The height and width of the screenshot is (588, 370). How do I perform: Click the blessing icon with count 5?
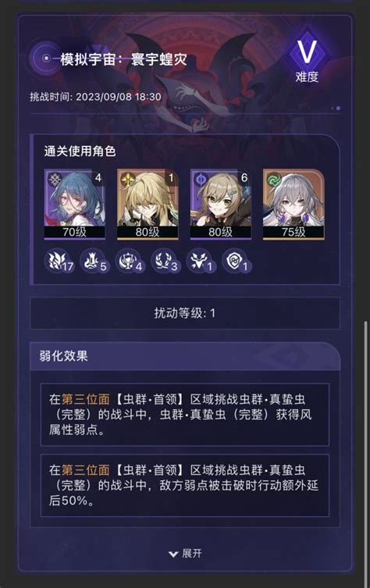pos(94,261)
